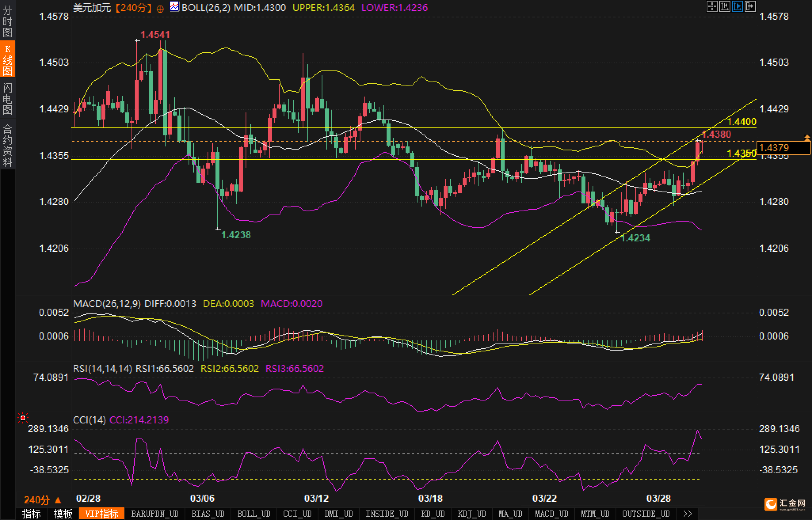Apply the KDJ_UD indicator
This screenshot has width=812, height=520.
471,514
